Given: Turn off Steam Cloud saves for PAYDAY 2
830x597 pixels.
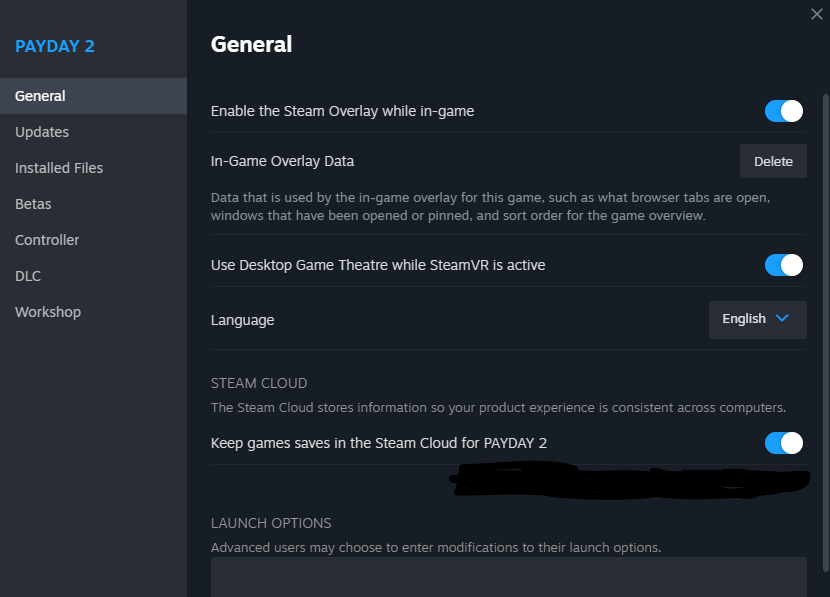Looking at the screenshot, I should 784,443.
